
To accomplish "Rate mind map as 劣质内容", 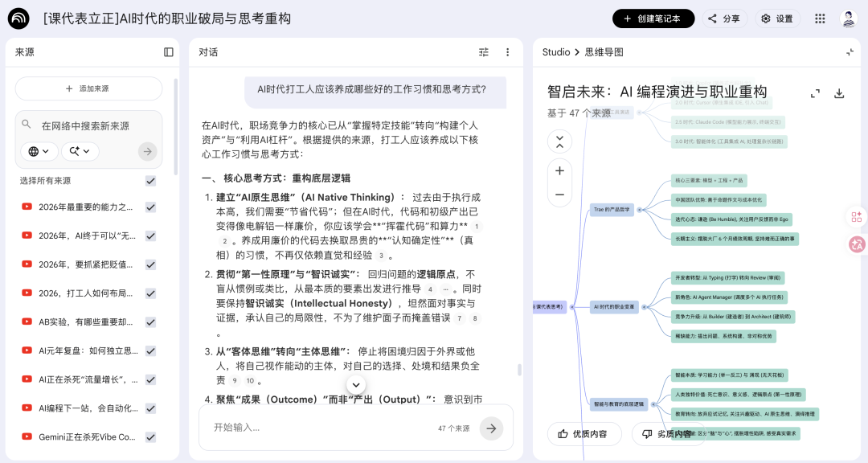I will coord(669,434).
